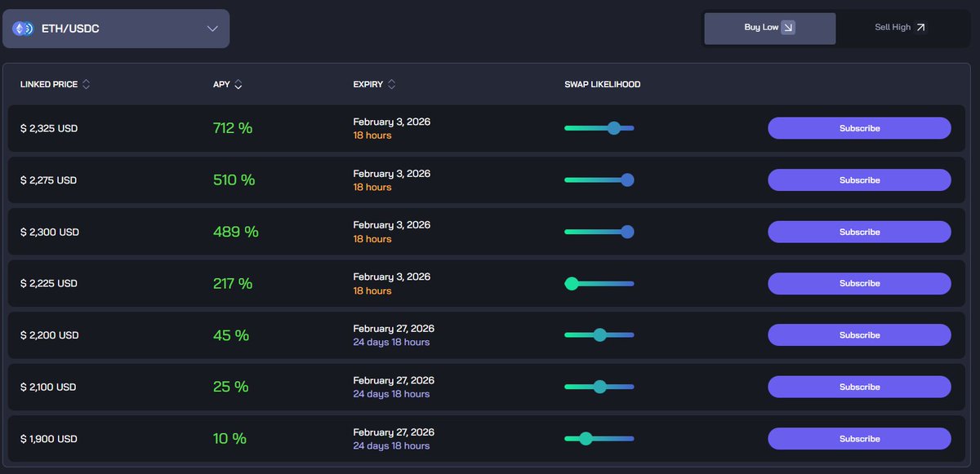Click the 217 % APY value

pos(233,283)
